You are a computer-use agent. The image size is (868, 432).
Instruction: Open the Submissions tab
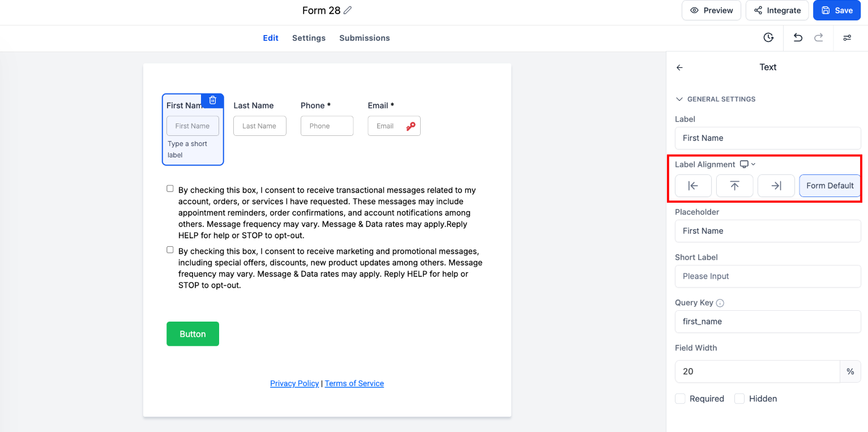364,38
